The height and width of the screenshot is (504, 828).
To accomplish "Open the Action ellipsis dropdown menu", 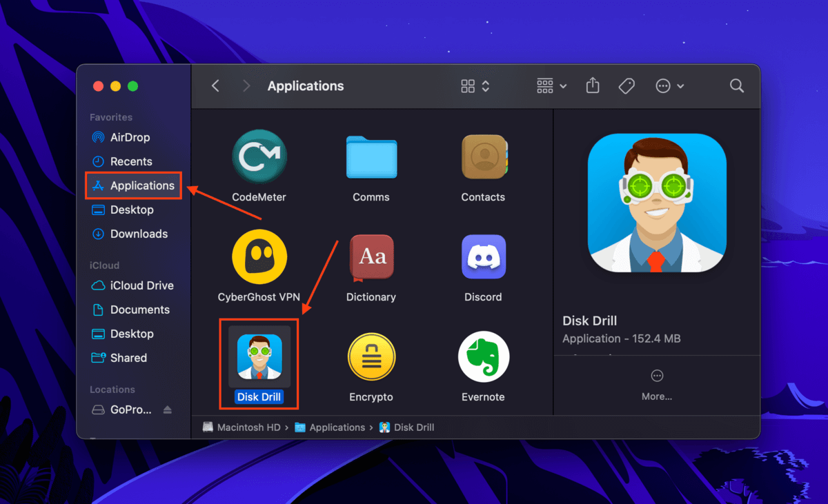I will pos(670,86).
